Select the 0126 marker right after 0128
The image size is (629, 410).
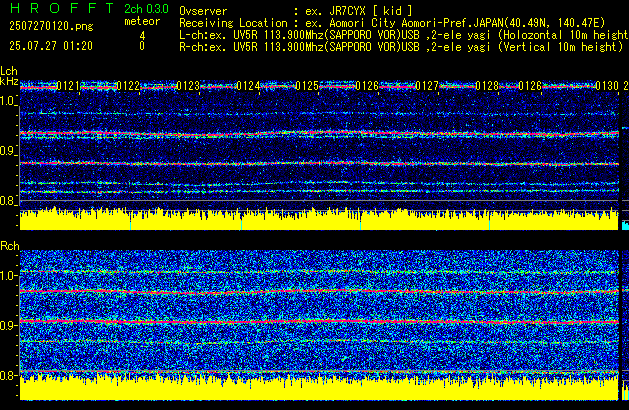pos(530,86)
